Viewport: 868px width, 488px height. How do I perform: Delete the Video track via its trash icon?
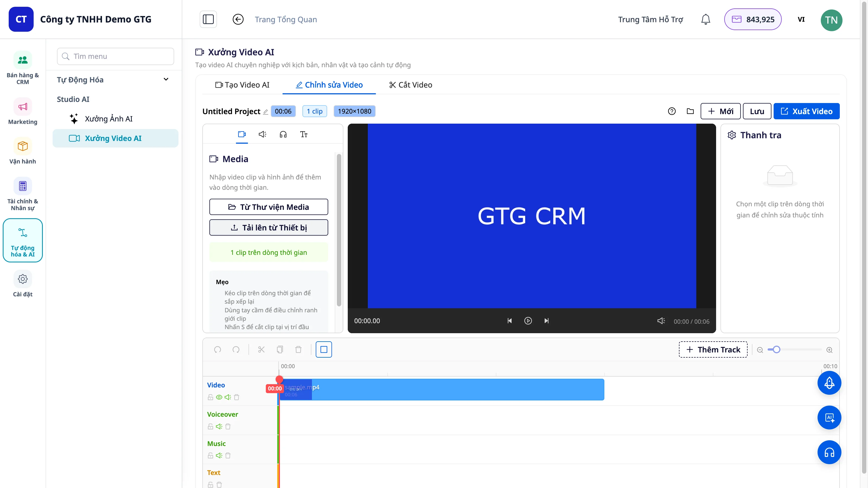pyautogui.click(x=237, y=397)
